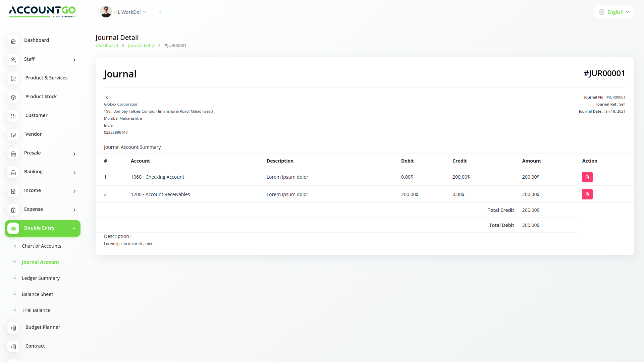Open the Hi, WorkDo! profile dropdown
This screenshot has width=644, height=362.
123,12
